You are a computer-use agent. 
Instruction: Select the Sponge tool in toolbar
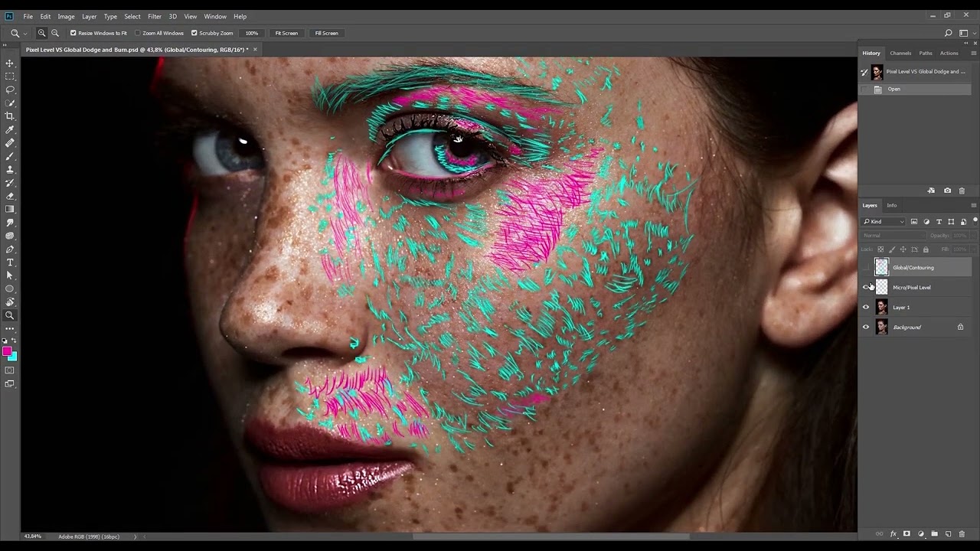(x=10, y=236)
